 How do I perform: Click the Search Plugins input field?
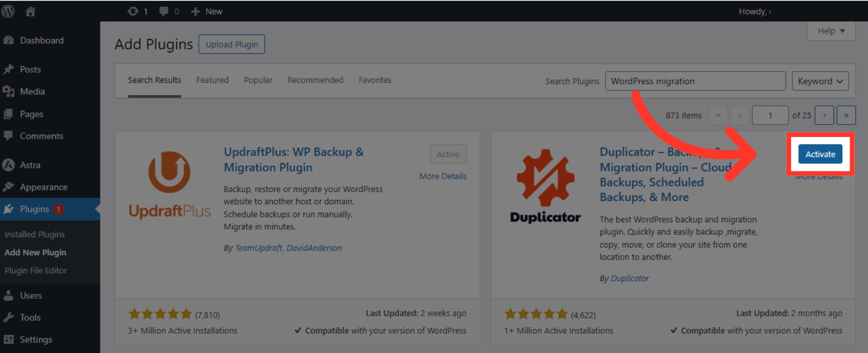(x=695, y=81)
